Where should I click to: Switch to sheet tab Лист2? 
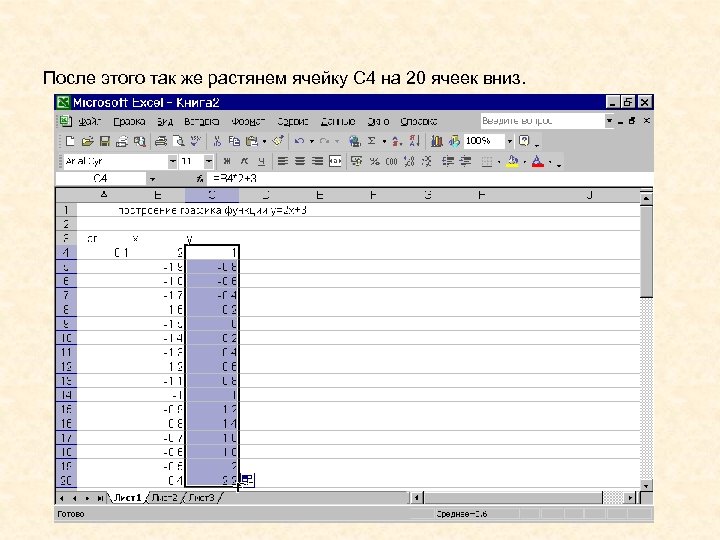click(164, 497)
